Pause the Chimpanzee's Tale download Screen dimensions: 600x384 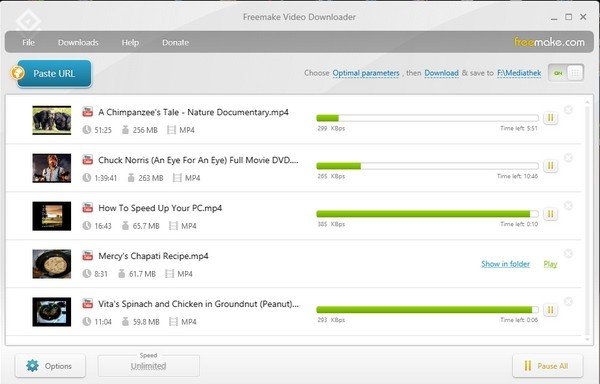(550, 118)
